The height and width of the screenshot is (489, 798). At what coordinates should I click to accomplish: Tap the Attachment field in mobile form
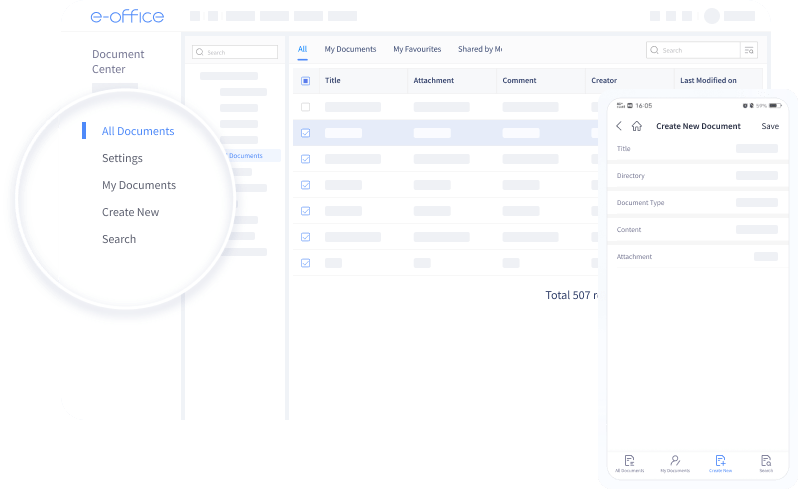point(697,256)
